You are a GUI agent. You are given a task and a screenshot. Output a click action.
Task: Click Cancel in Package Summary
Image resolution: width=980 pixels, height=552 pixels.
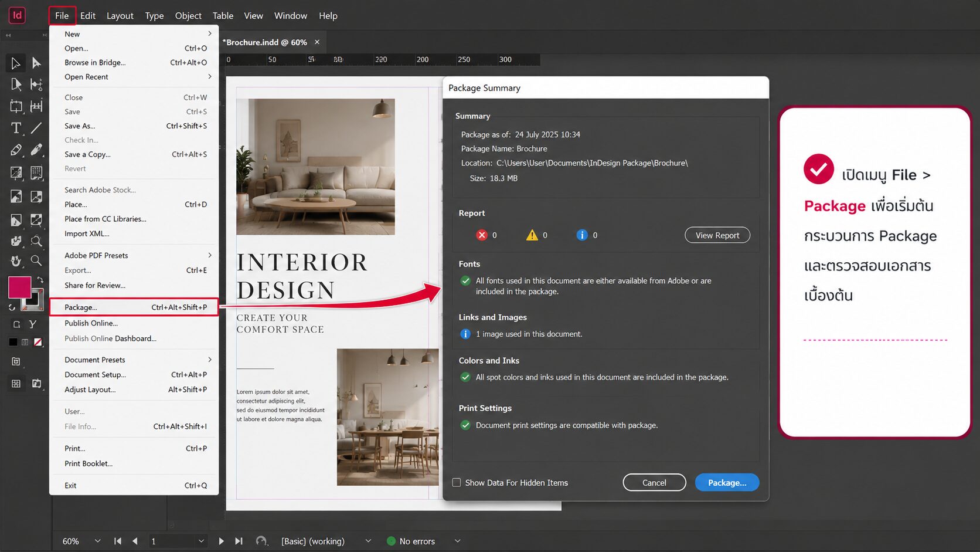[654, 483]
